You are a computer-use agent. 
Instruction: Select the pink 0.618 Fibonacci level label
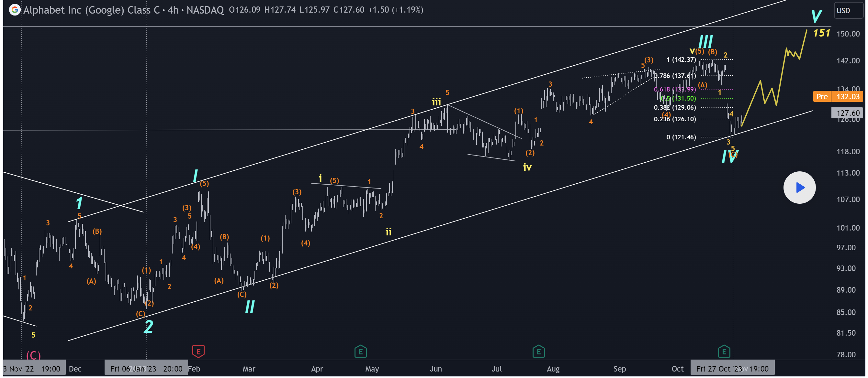674,89
